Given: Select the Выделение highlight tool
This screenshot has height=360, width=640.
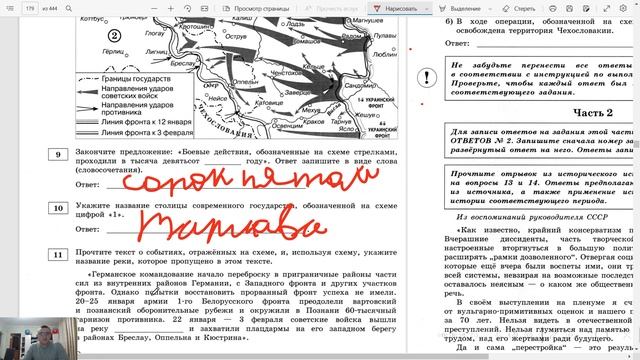Looking at the screenshot, I should pyautogui.click(x=460, y=9).
